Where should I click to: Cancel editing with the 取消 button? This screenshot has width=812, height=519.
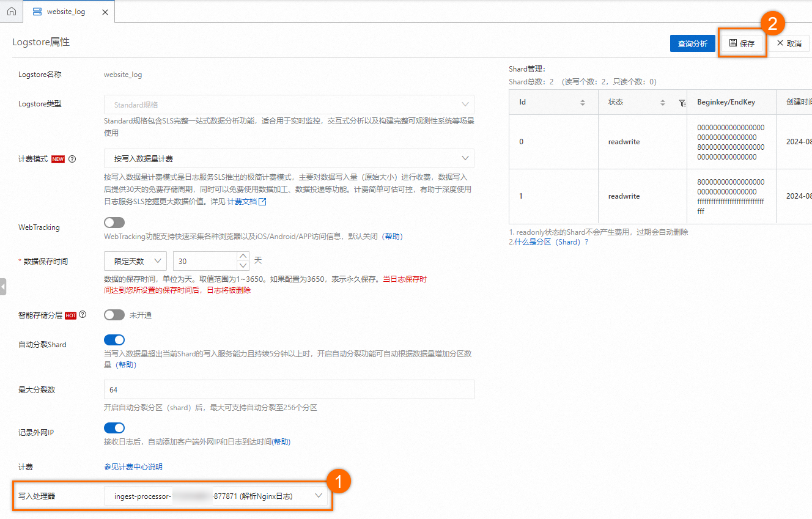[x=789, y=43]
